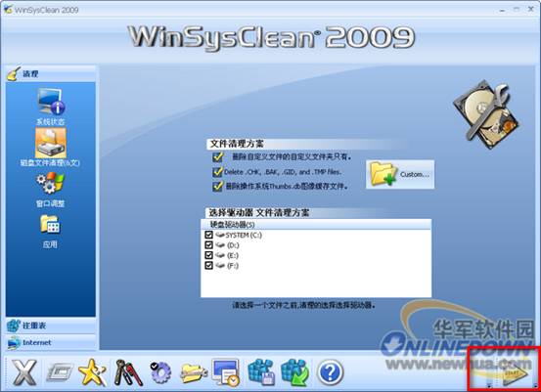Open the tools wrench and pliers icon
Viewport: 541px width, 392px height.
pos(128,372)
